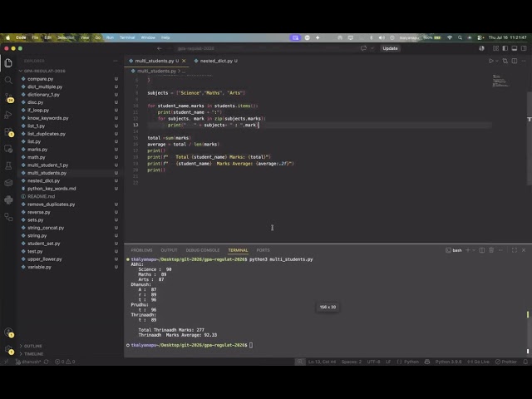Open the Manage gear menu
This screenshot has width=532, height=399.
[9, 349]
